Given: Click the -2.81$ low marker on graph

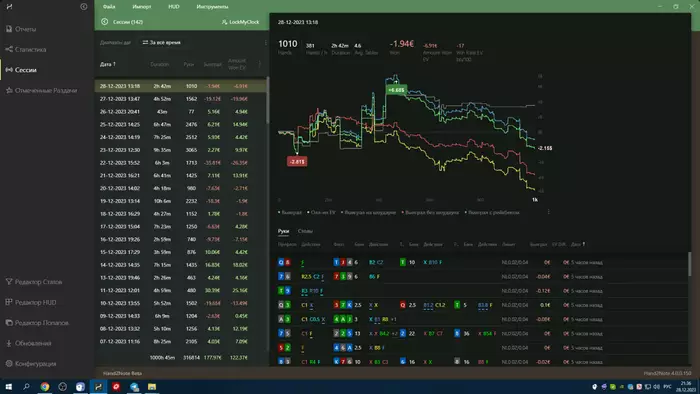Looking at the screenshot, I should (297, 162).
